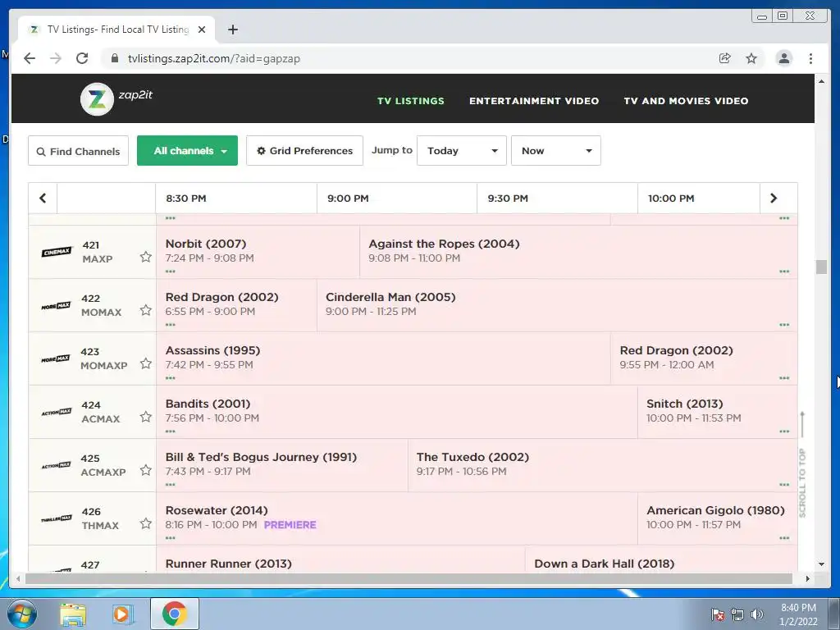This screenshot has width=840, height=630.
Task: Click the browser back arrow
Action: coord(30,58)
